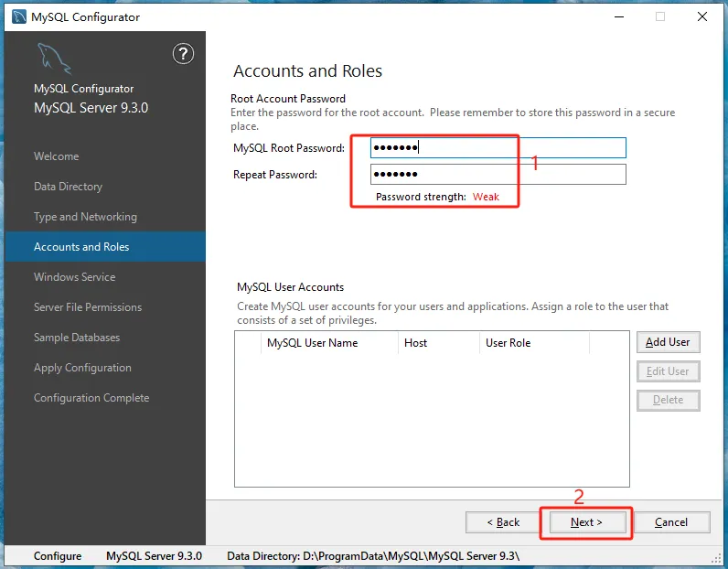Click the Host column header
Screen dimensions: 728x569
439,343
